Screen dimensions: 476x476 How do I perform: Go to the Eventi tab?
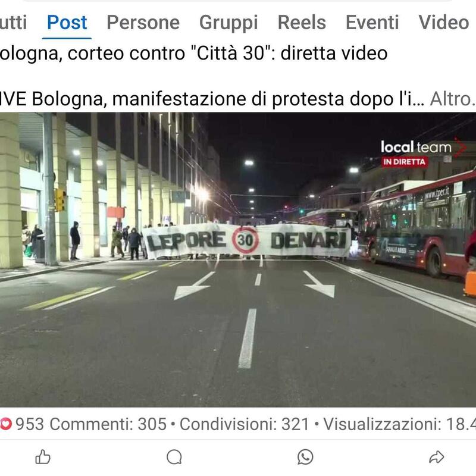pos(372,23)
